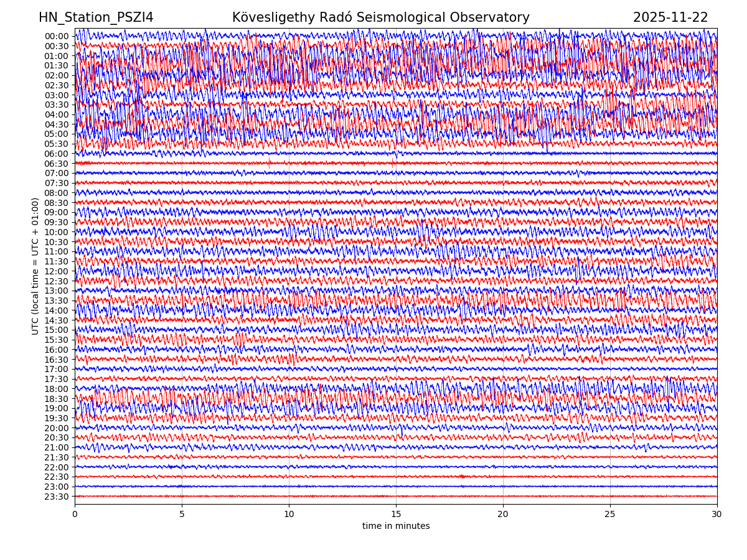The image size is (747, 560).
Task: Click the 15:30 row time label
Action: 56,340
